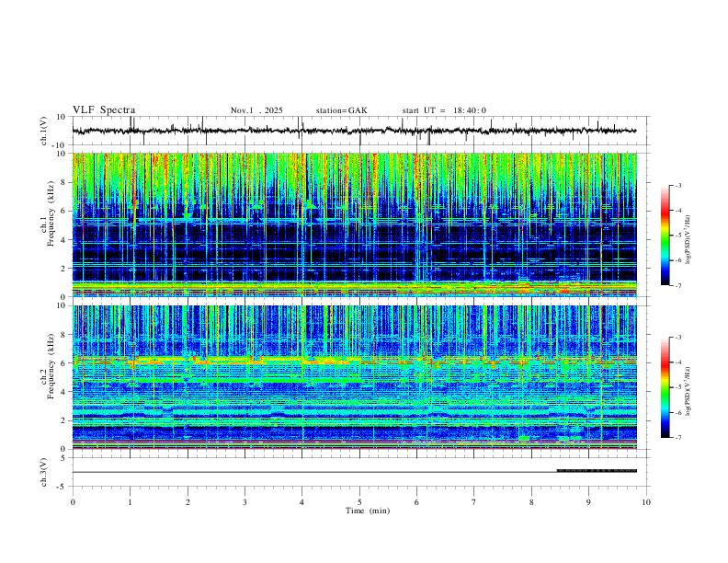Click time axis tick label 7
This screenshot has height=563, width=728.
tap(474, 502)
